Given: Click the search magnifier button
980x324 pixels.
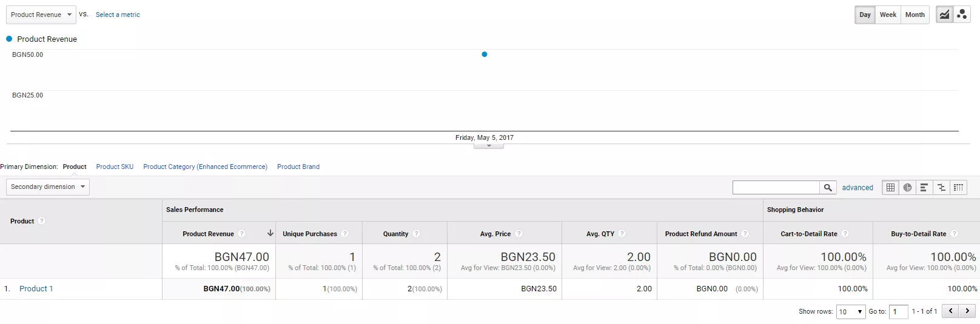Looking at the screenshot, I should pos(828,188).
